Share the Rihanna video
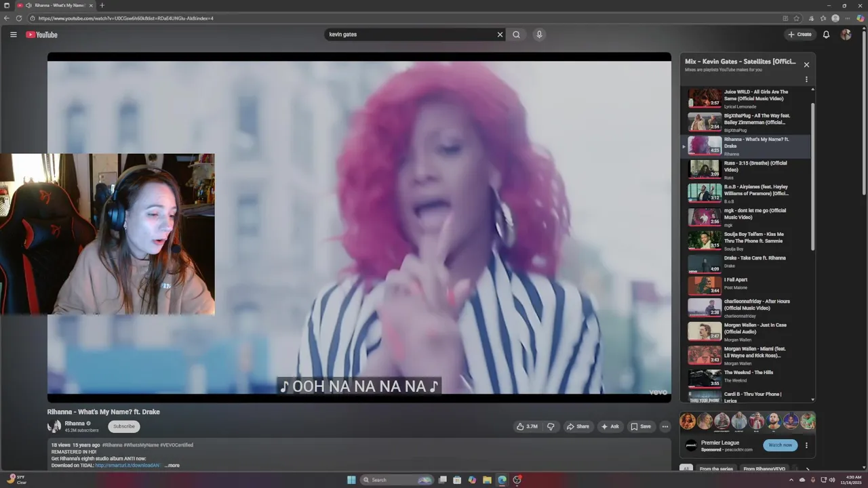 [x=578, y=426]
